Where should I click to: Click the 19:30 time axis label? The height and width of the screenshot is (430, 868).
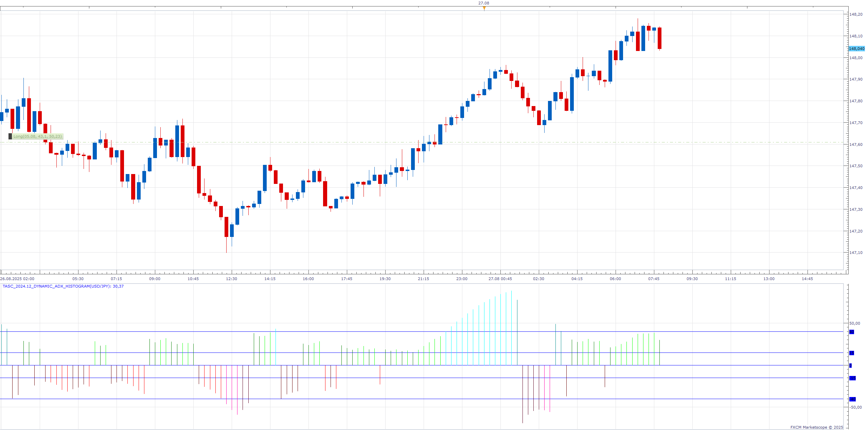tap(385, 279)
